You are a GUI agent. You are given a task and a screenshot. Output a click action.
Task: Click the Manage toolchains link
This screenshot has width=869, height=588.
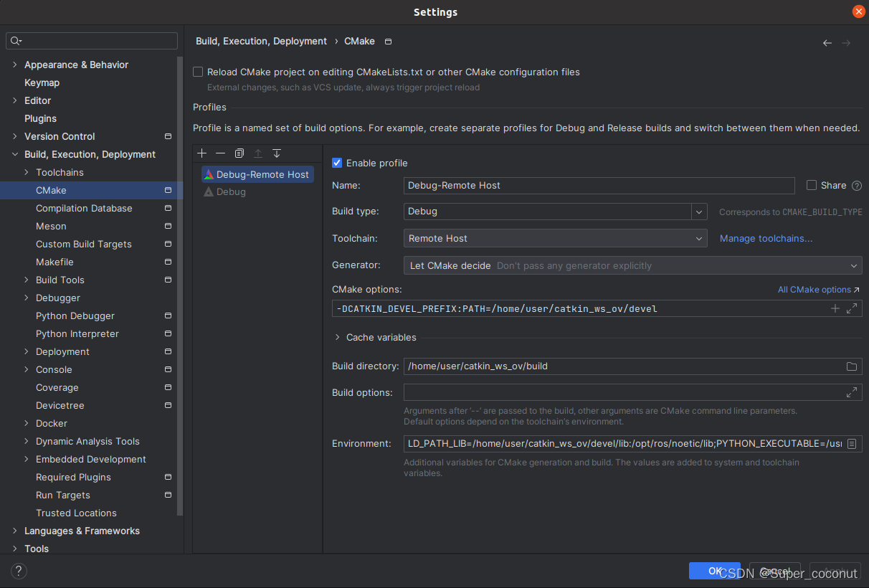pyautogui.click(x=765, y=237)
